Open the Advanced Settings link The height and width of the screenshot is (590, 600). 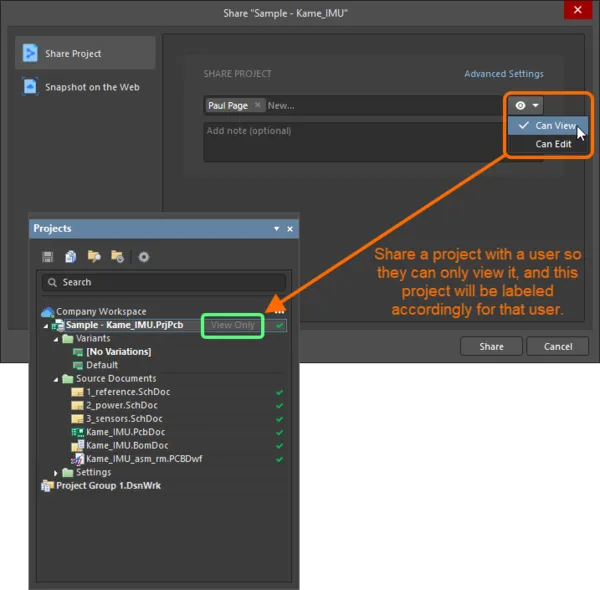point(504,74)
